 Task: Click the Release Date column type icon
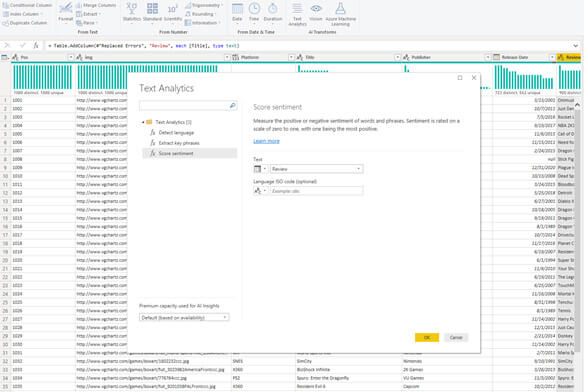(x=496, y=57)
